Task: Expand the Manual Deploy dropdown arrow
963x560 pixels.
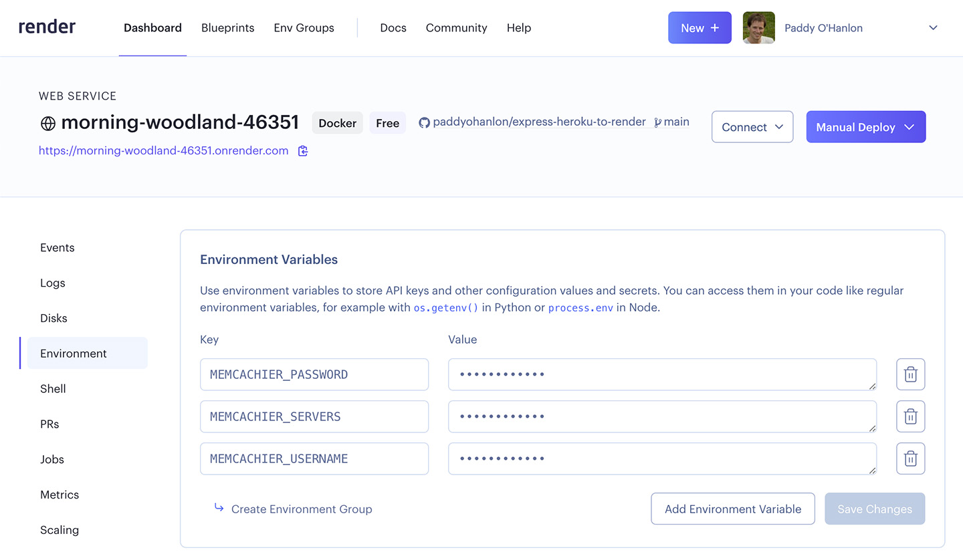Action: pos(909,127)
